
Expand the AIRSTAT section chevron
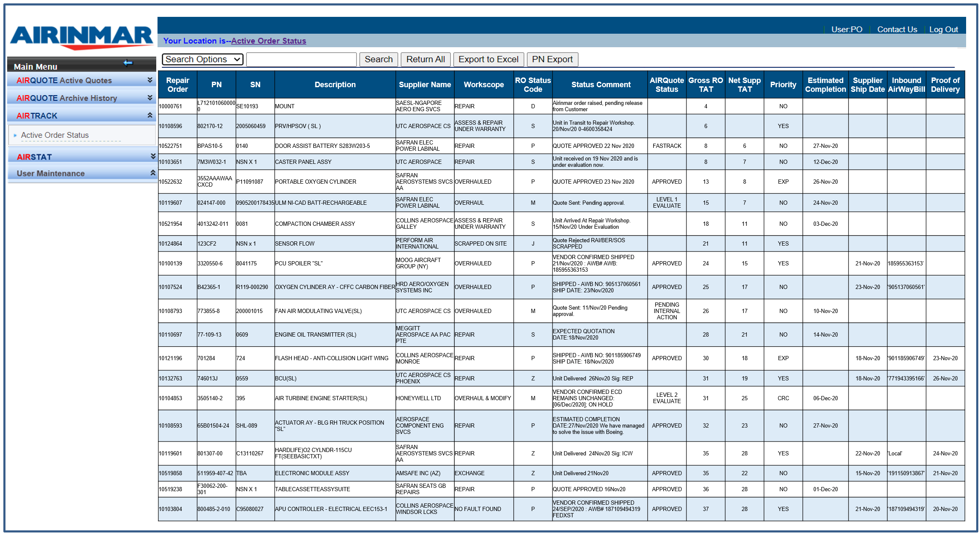point(153,156)
